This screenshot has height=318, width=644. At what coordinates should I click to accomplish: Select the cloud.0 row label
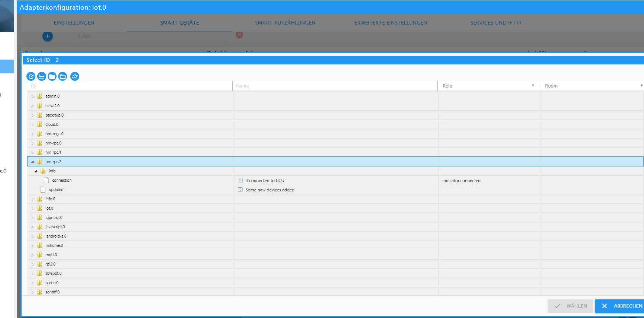(52, 124)
